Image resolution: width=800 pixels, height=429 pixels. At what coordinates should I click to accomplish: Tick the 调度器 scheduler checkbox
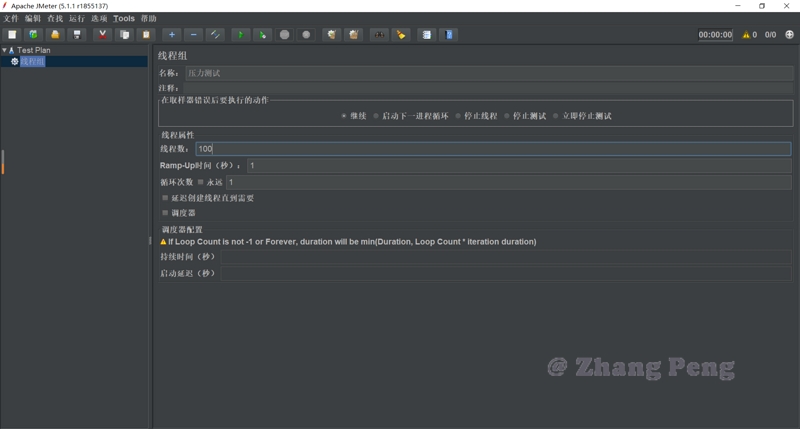pos(166,213)
